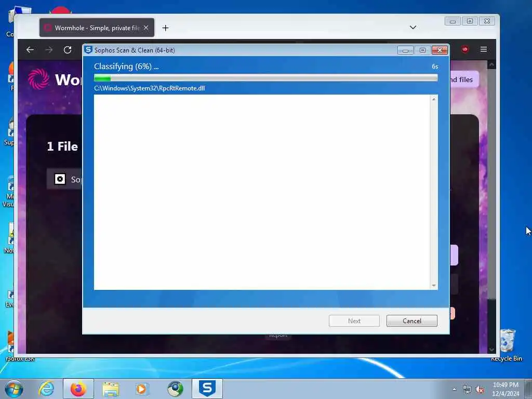Screen dimensions: 532x399
Task: Click the '1 File' heading on Wormhole
Action: coord(62,146)
